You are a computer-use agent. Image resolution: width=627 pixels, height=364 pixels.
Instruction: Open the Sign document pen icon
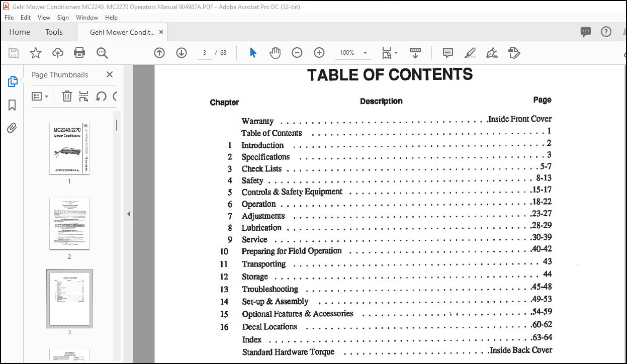pyautogui.click(x=492, y=53)
